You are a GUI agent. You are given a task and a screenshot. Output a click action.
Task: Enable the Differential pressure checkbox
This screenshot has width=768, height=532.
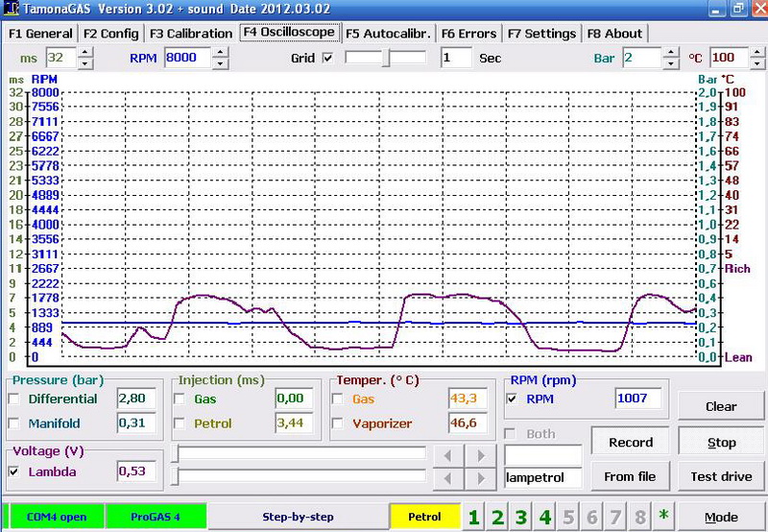point(16,399)
